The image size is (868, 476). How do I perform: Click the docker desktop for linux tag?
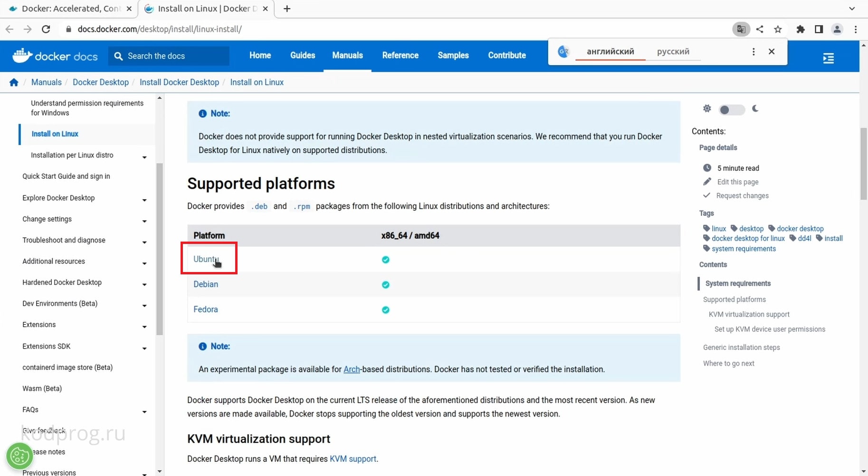tap(748, 238)
